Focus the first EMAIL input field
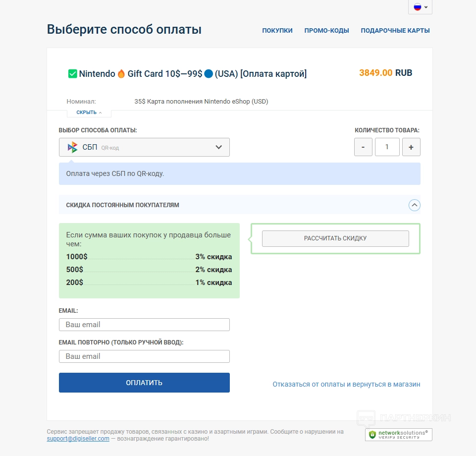This screenshot has width=476, height=456. [x=144, y=325]
